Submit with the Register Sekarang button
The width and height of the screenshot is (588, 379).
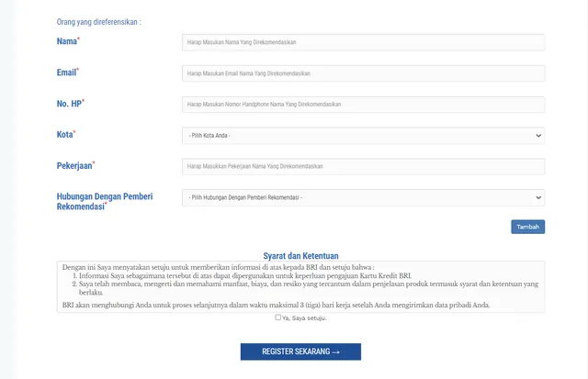300,351
